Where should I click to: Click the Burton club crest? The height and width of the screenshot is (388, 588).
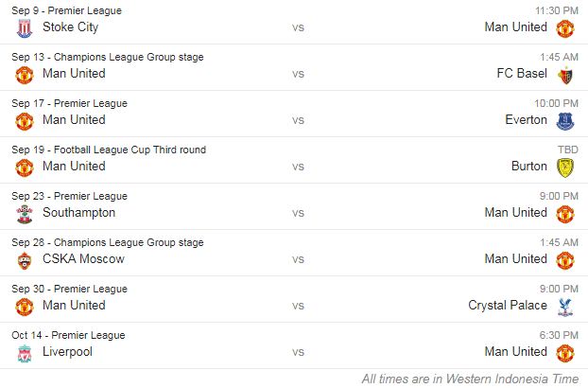[565, 168]
